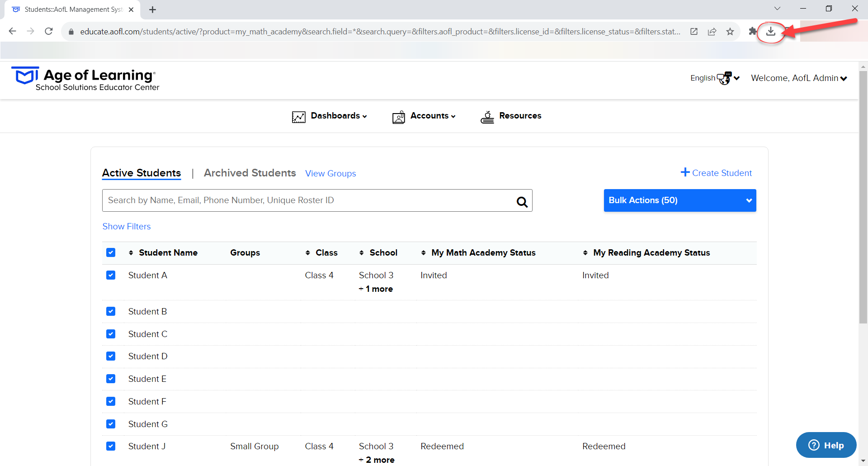The image size is (868, 466).
Task: Expand Student A's '+ 1 more' schools
Action: 376,289
